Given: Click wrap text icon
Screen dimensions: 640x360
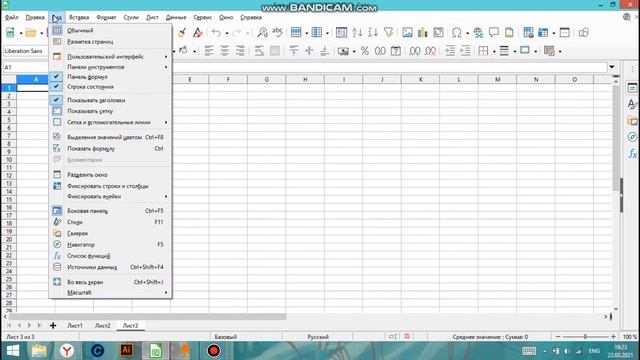Looking at the screenshot, I should [259, 51].
